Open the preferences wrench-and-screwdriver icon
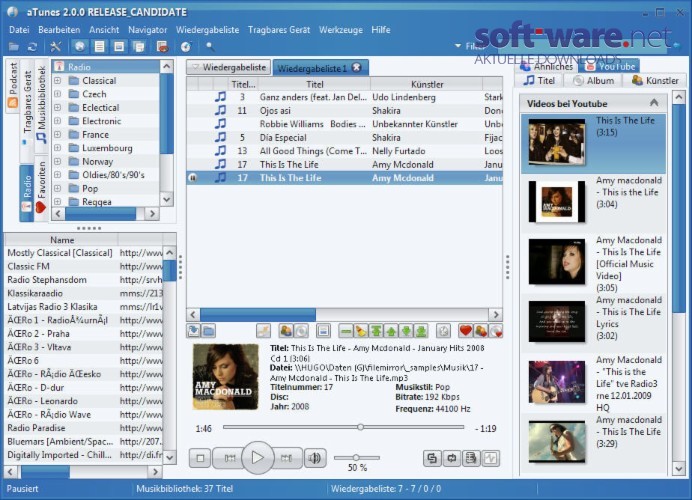The width and height of the screenshot is (692, 500). 56,46
